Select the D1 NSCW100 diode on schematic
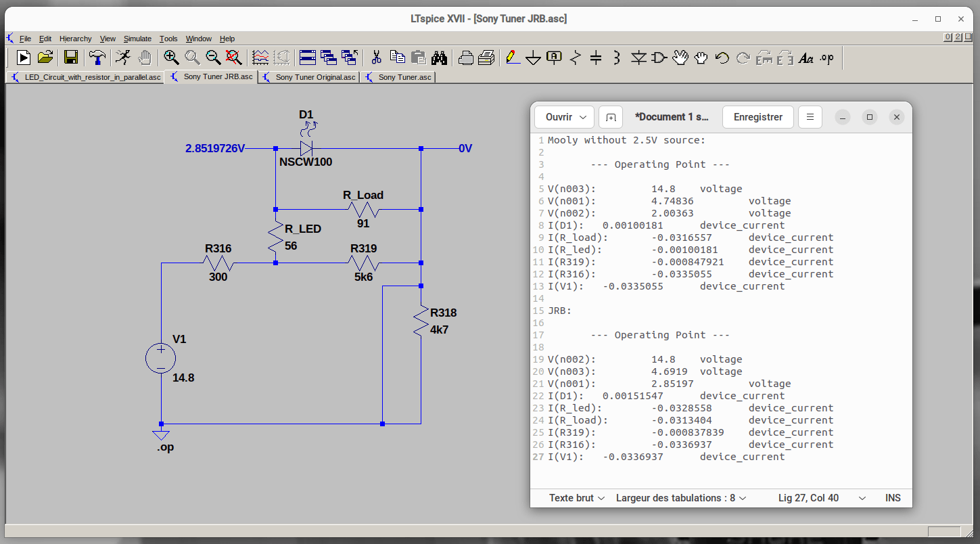Image resolution: width=980 pixels, height=544 pixels. [306, 148]
